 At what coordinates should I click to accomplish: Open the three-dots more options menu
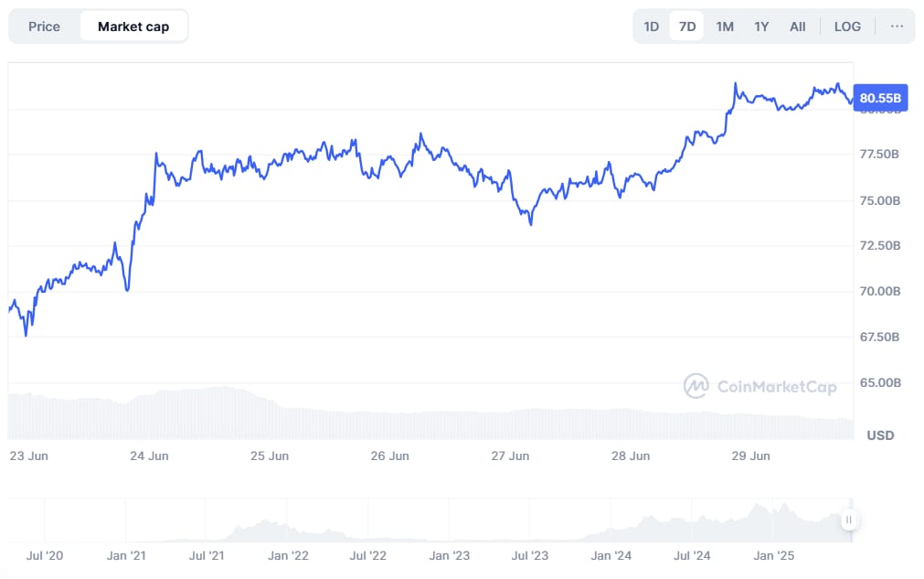(897, 27)
